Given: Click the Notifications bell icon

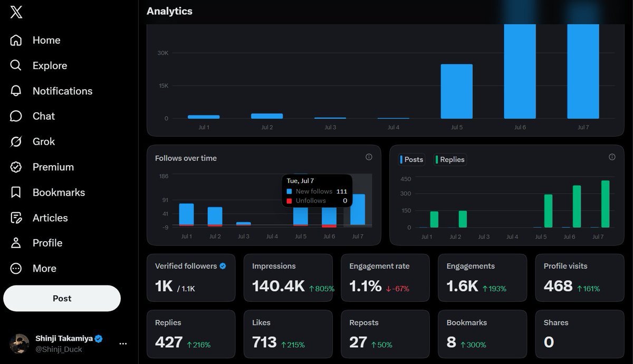Looking at the screenshot, I should [16, 91].
